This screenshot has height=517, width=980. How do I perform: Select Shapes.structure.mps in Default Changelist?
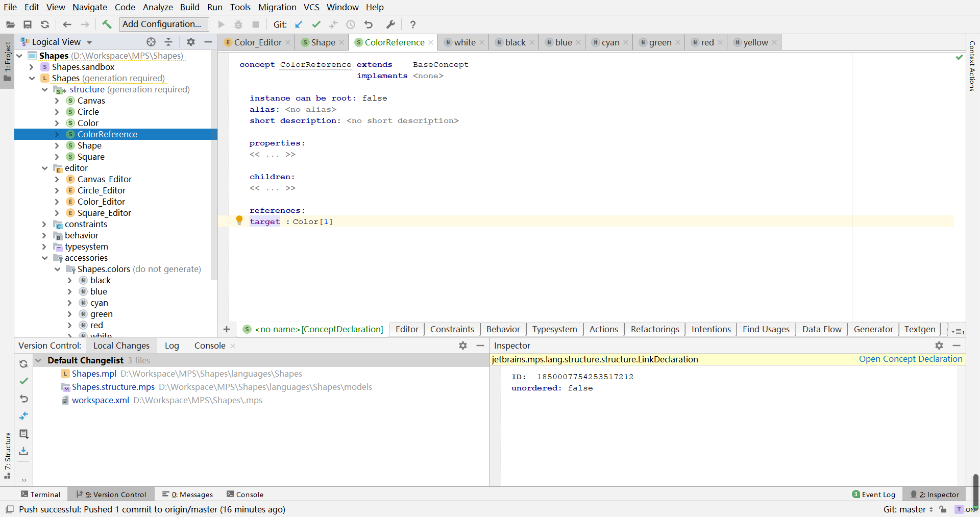113,387
